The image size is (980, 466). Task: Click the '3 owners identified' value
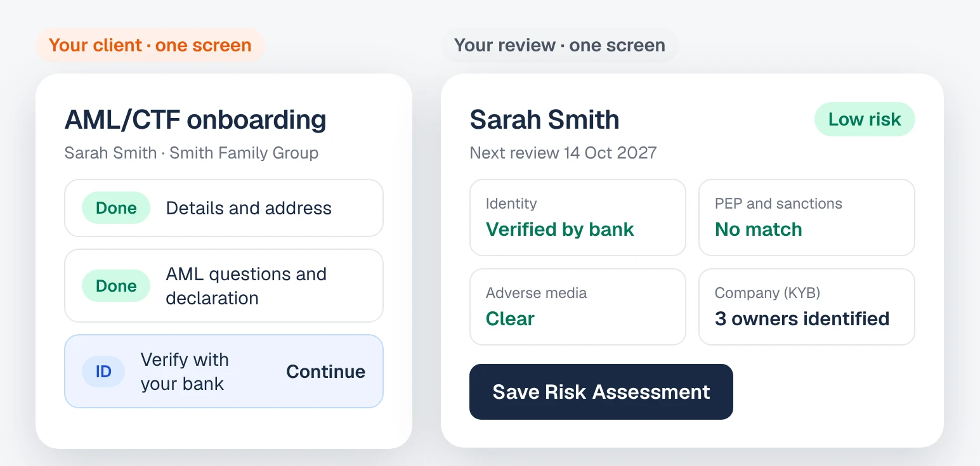(802, 318)
